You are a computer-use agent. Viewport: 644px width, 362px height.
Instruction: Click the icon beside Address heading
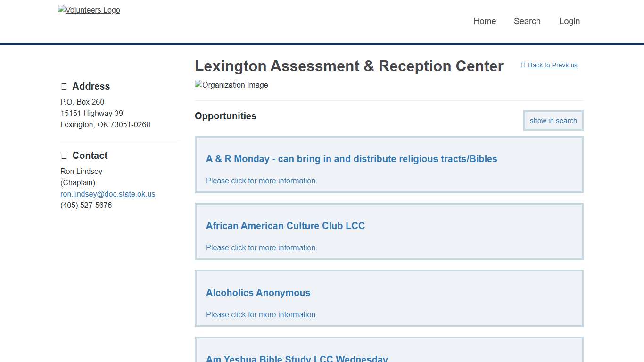64,86
